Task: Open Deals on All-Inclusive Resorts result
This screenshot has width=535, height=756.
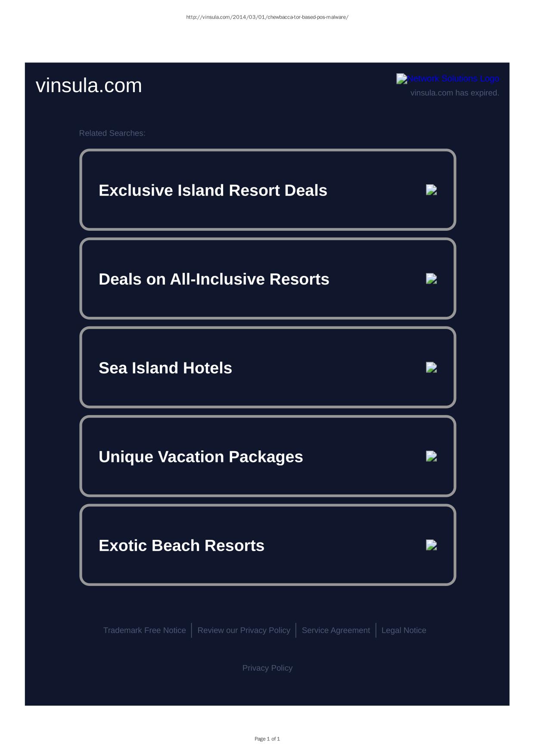Action: [x=214, y=279]
